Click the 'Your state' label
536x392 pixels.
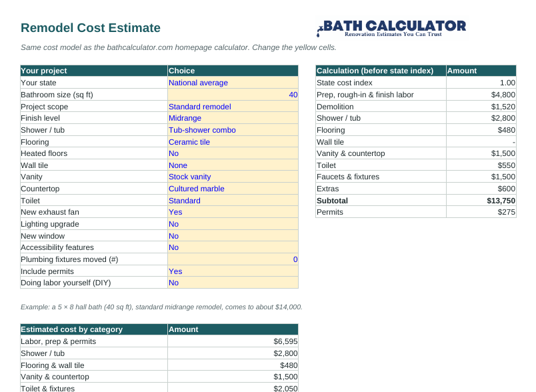pos(38,83)
